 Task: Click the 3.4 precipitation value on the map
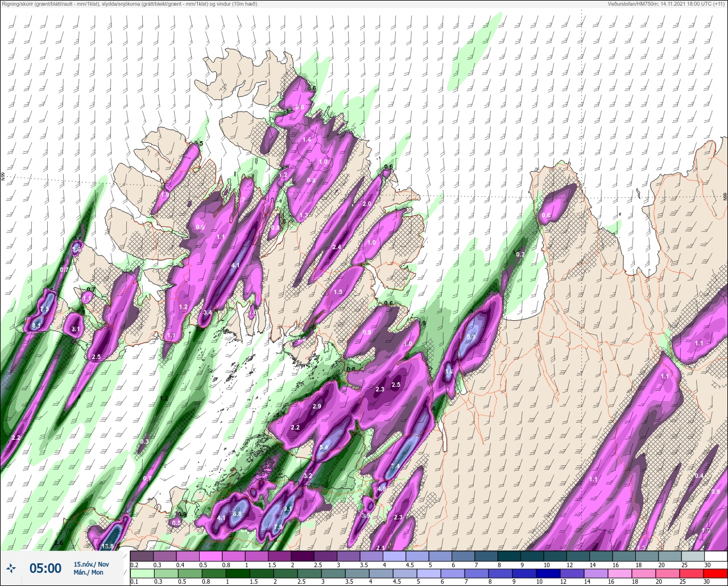(208, 313)
